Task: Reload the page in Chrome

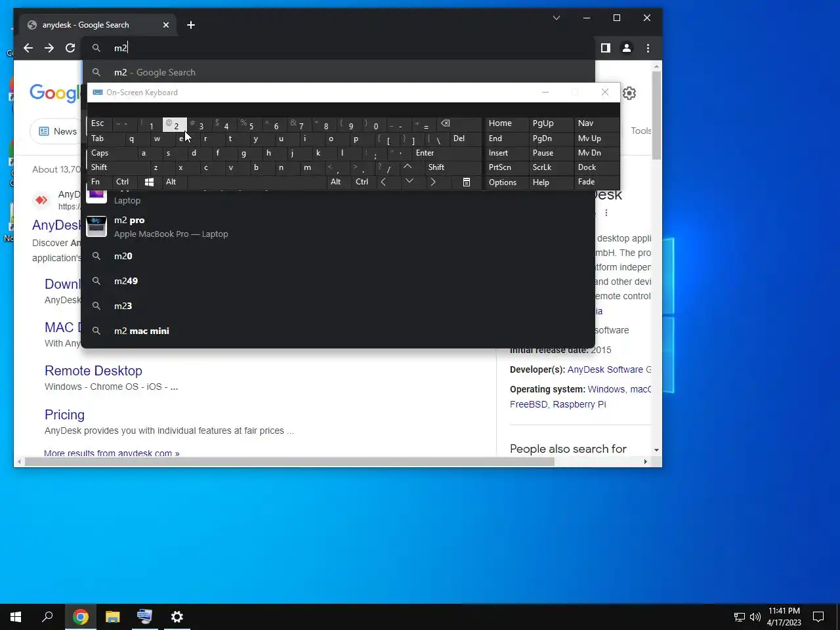Action: [x=70, y=48]
